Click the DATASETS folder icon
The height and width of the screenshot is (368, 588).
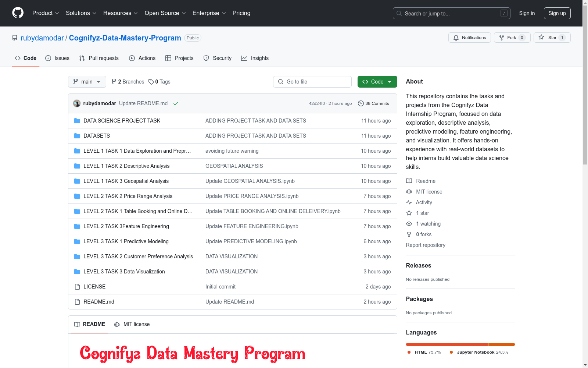pyautogui.click(x=77, y=136)
